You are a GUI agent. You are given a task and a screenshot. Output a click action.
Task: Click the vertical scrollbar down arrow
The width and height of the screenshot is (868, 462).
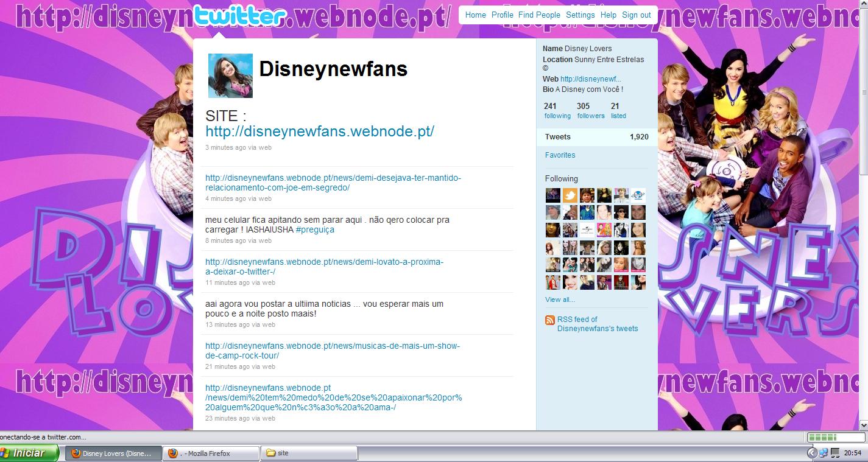(864, 425)
